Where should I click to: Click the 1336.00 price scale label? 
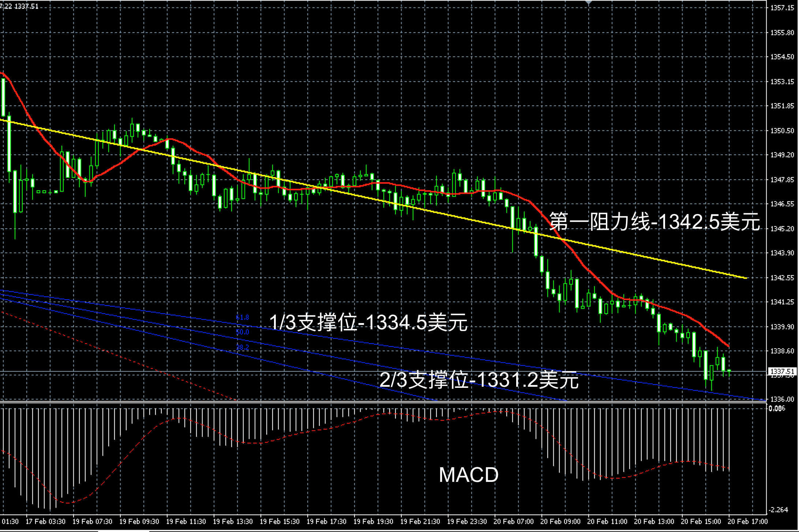tap(782, 400)
